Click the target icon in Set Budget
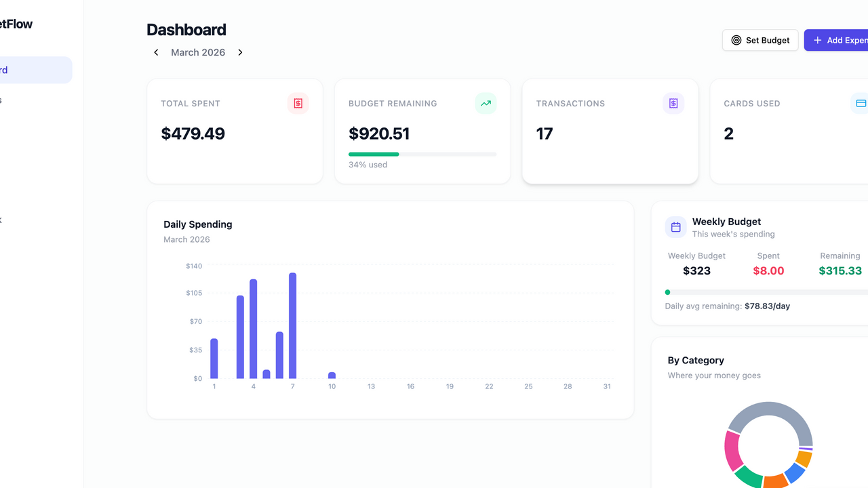Viewport: 868px width, 488px height. click(x=736, y=40)
